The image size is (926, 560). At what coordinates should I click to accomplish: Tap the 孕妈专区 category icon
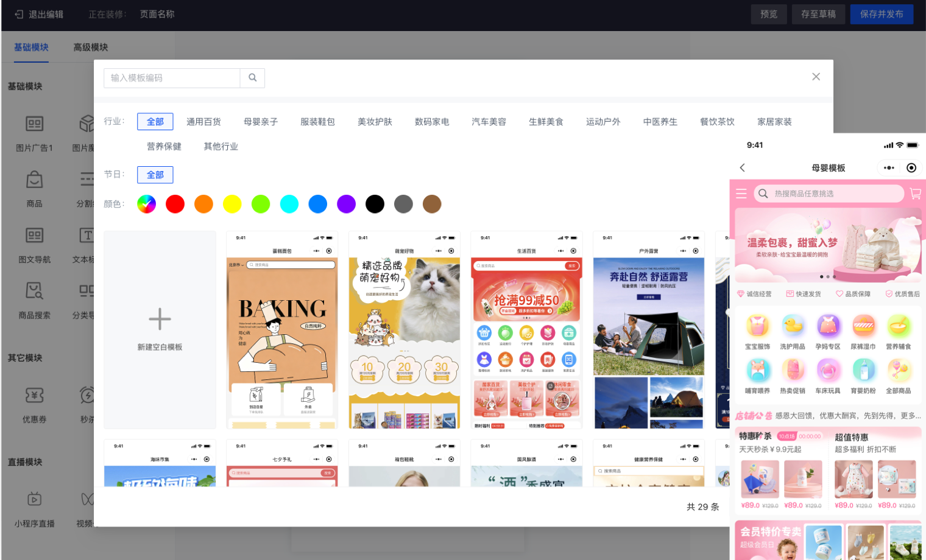point(828,326)
